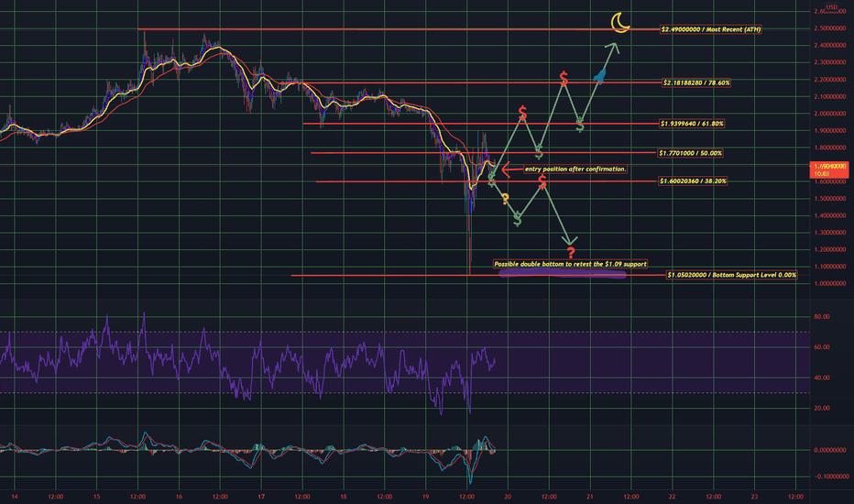Click date 20 on the time axis

(508, 497)
